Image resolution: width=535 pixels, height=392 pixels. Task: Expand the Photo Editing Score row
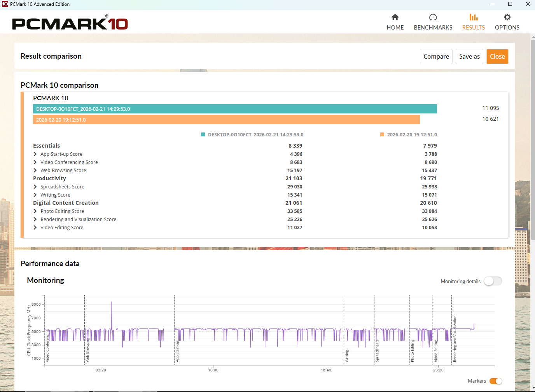click(x=35, y=211)
